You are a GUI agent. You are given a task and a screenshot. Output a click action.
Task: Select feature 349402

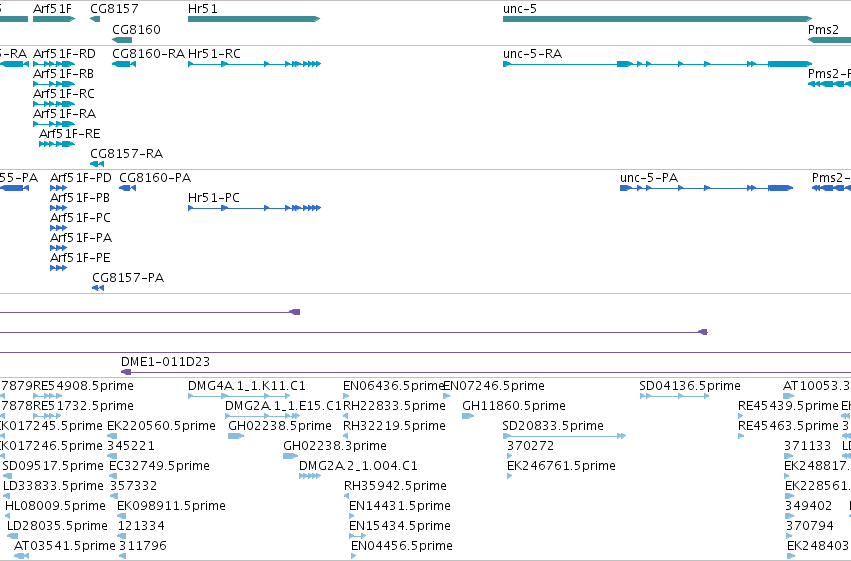tap(809, 506)
